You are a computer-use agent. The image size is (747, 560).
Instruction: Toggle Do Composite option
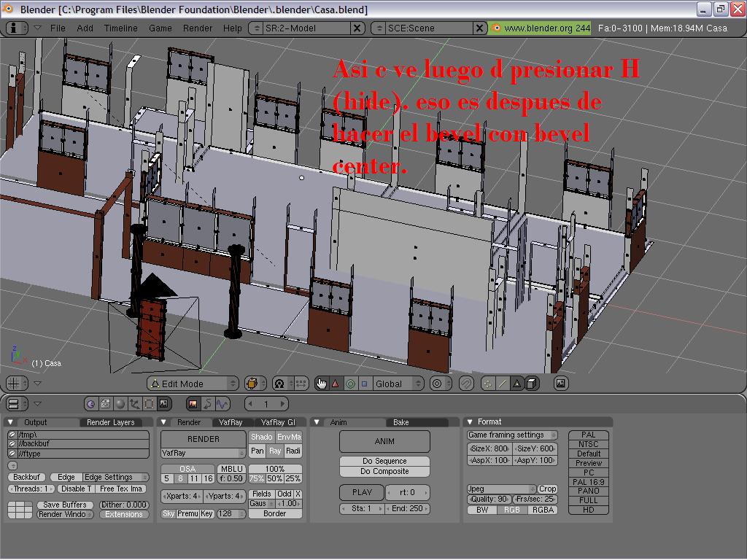click(384, 472)
